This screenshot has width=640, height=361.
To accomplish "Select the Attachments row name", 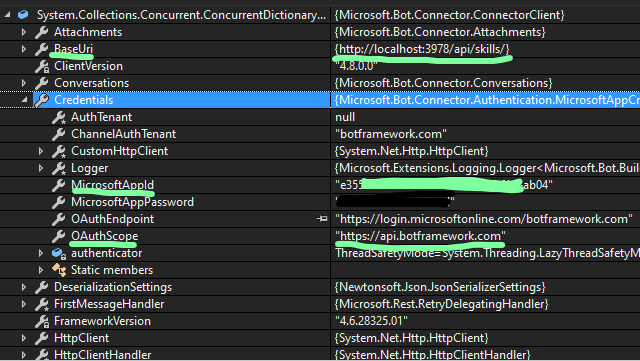I will point(88,32).
